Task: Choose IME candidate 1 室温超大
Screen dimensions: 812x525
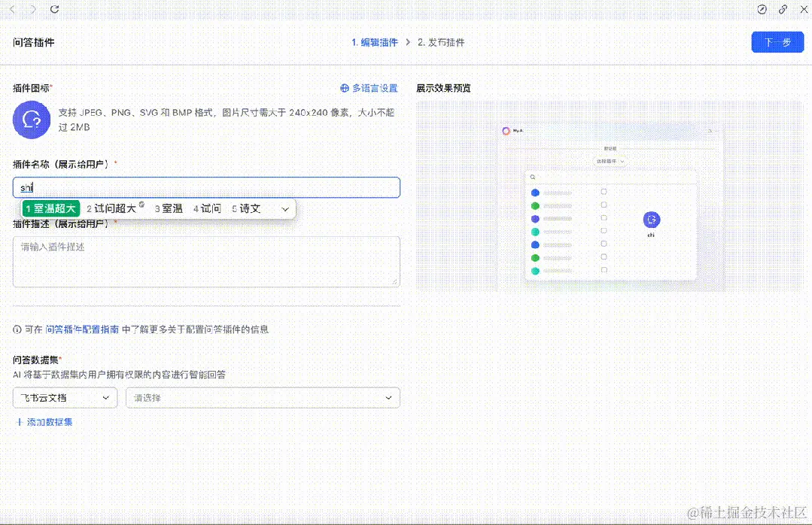Action: click(x=50, y=208)
